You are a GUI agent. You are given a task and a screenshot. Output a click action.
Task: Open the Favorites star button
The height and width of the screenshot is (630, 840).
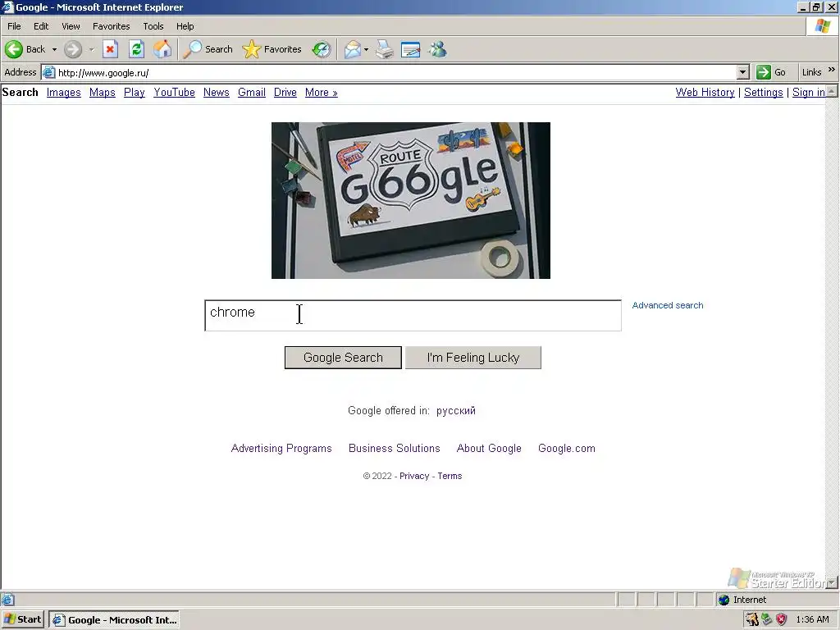[251, 49]
